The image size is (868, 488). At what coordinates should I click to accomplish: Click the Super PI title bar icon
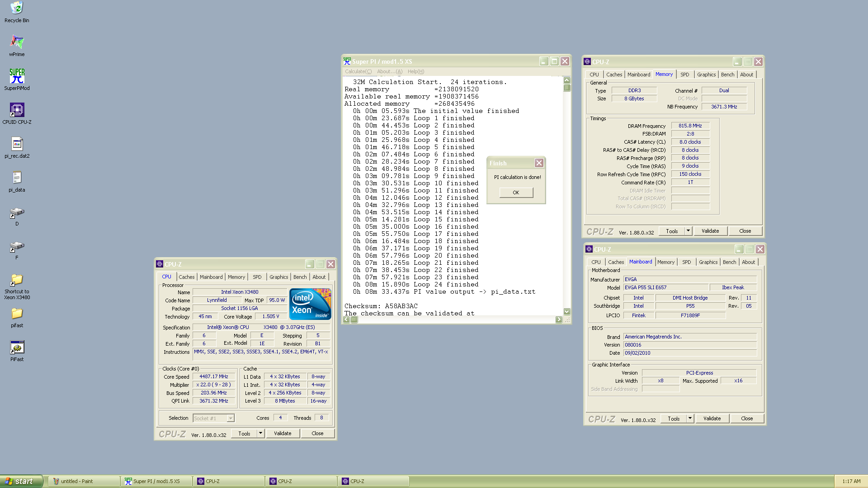[347, 61]
